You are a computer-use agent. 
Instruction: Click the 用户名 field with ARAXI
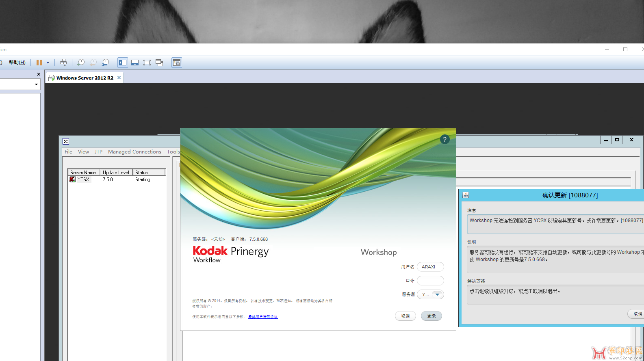click(430, 267)
